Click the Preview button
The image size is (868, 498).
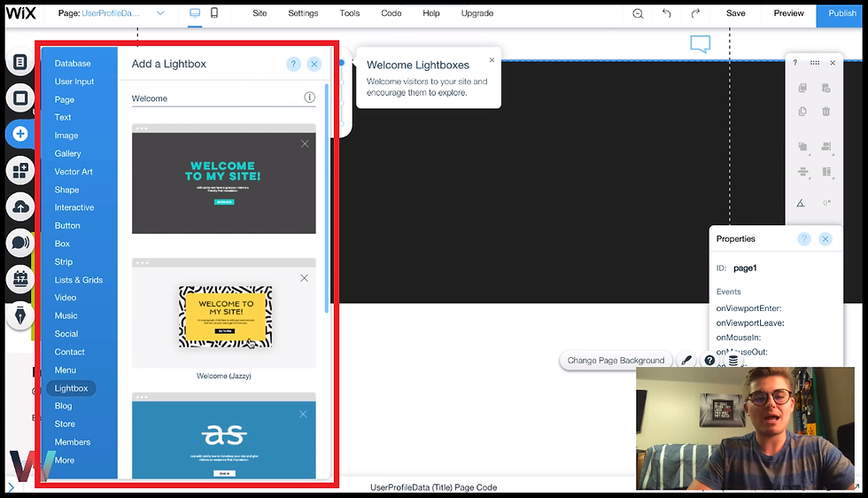tap(788, 13)
